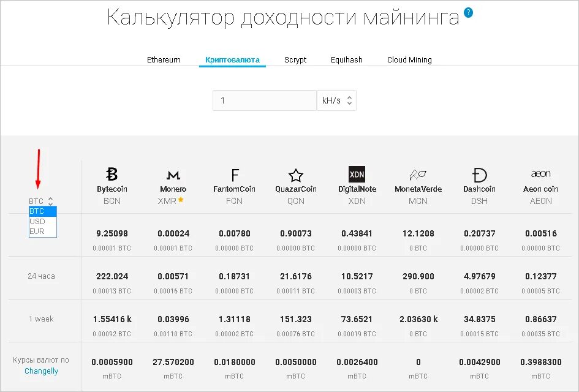Click FantomCoin hourly value 0.00780

click(x=235, y=233)
